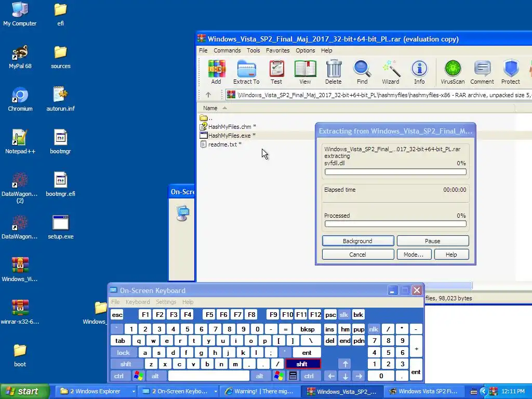
Task: Open the On-Screen Keyboard Settings menu
Action: [x=166, y=302]
